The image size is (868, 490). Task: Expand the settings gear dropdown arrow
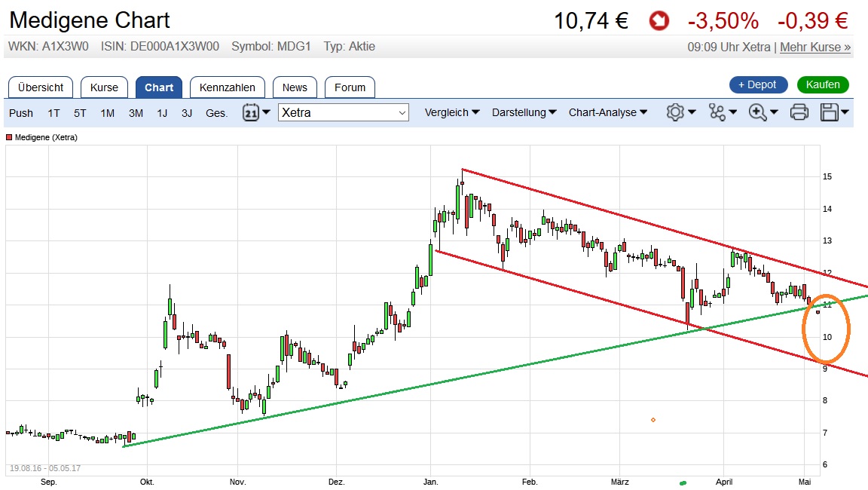[x=692, y=112]
